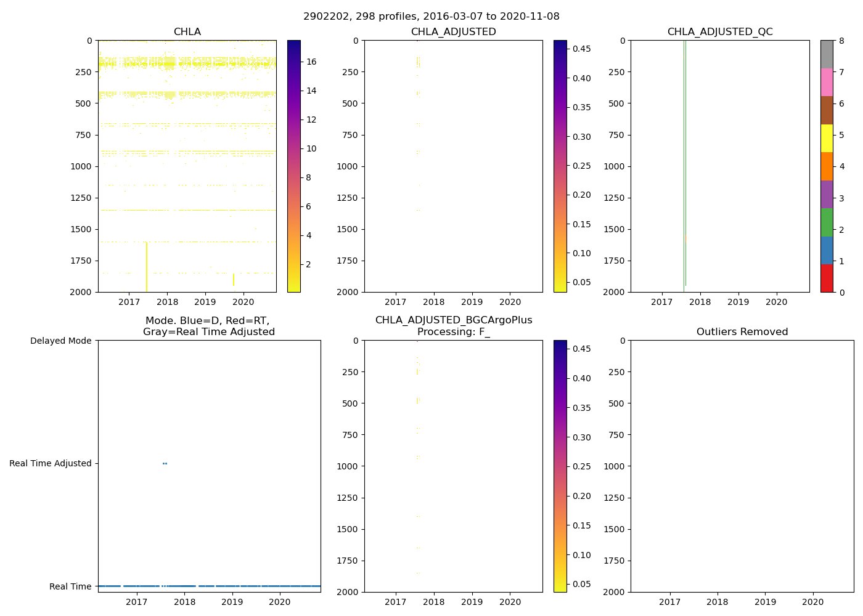Click the Delayed Mode y-axis label
This screenshot has height=616, width=863.
pos(60,341)
